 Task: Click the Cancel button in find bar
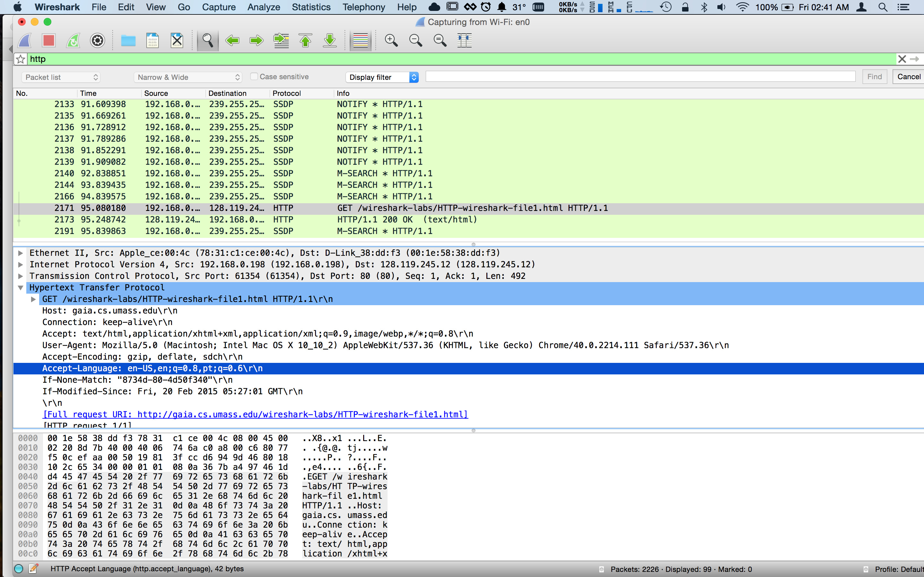pos(908,77)
